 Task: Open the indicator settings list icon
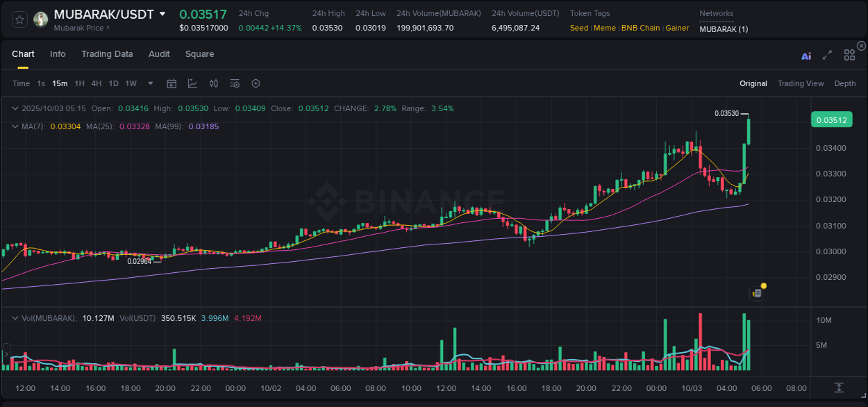point(235,83)
